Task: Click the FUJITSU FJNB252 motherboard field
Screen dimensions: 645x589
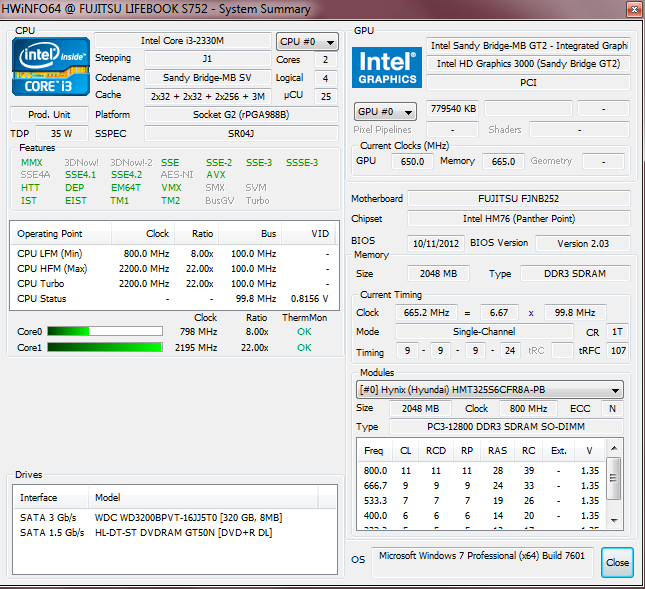Action: click(x=519, y=199)
